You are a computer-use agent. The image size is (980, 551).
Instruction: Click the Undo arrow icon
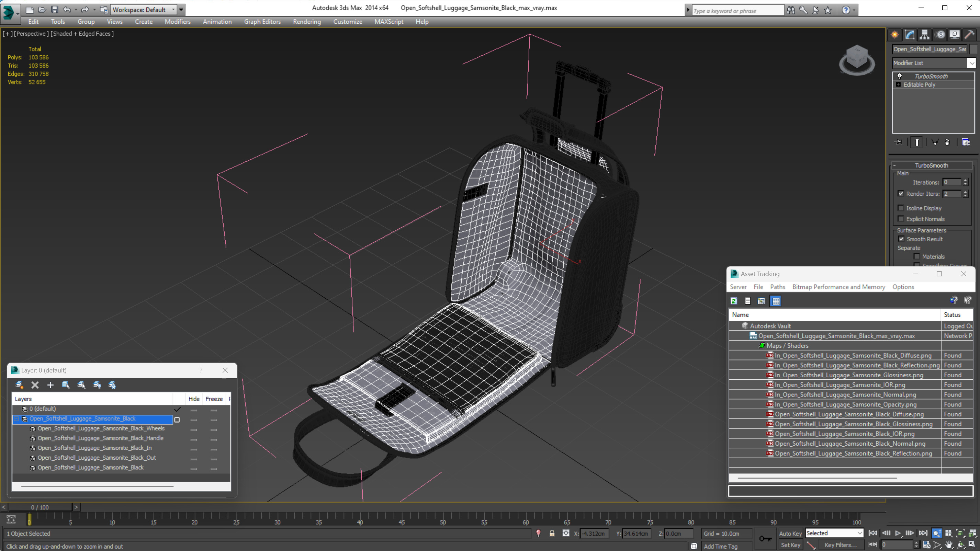[67, 10]
